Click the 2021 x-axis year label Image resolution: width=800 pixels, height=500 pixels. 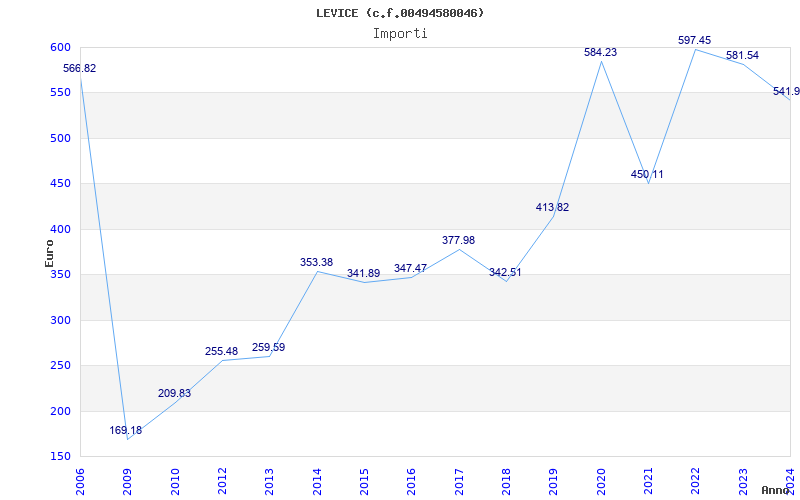click(x=648, y=481)
